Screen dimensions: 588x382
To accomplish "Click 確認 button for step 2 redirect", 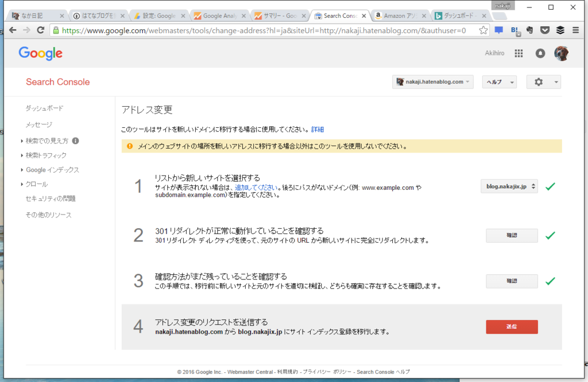I will [512, 236].
